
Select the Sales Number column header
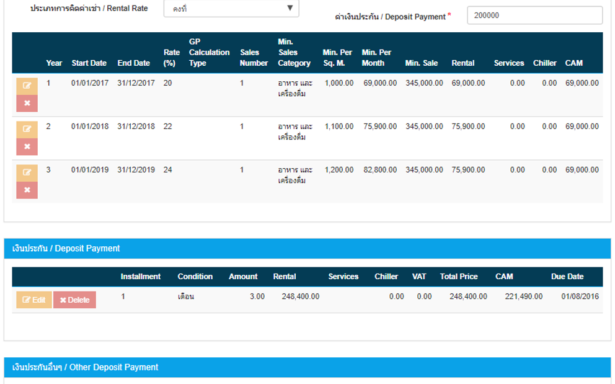pos(254,58)
